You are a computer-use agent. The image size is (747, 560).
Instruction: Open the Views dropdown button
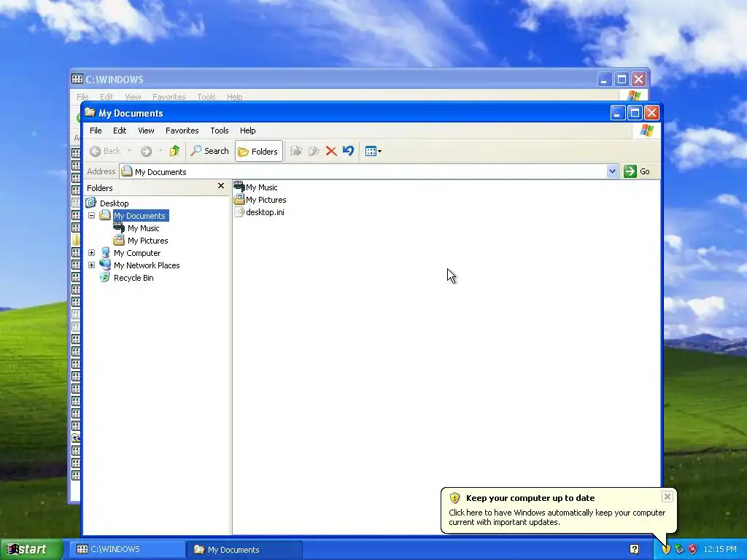coord(373,151)
